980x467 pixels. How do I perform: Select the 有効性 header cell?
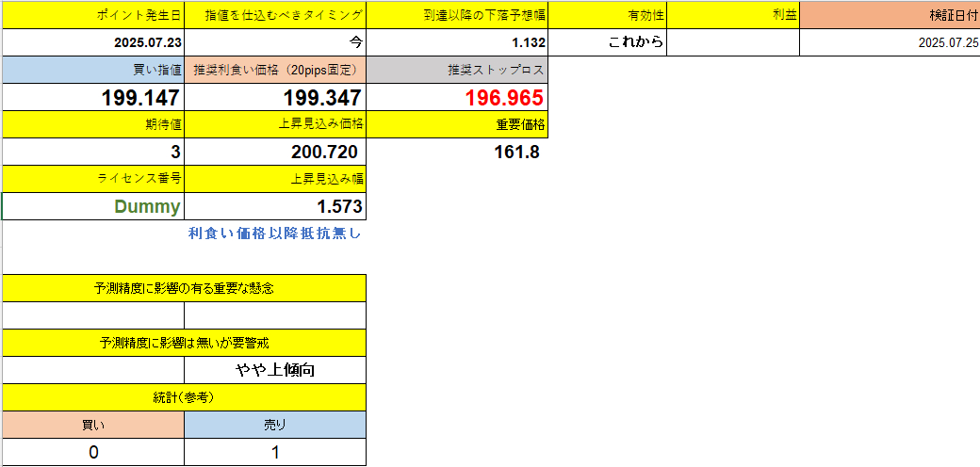click(x=608, y=15)
